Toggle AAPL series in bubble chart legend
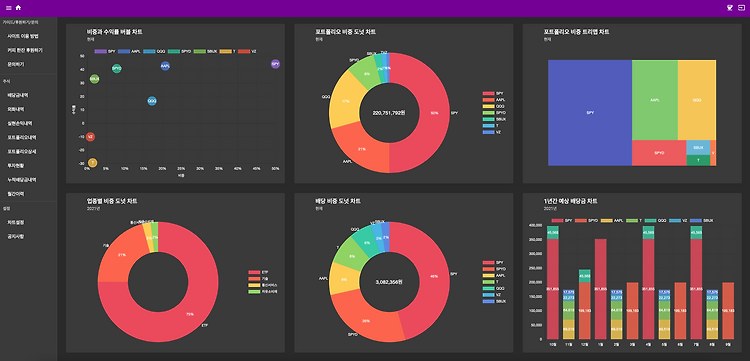The height and width of the screenshot is (361, 750). click(130, 51)
